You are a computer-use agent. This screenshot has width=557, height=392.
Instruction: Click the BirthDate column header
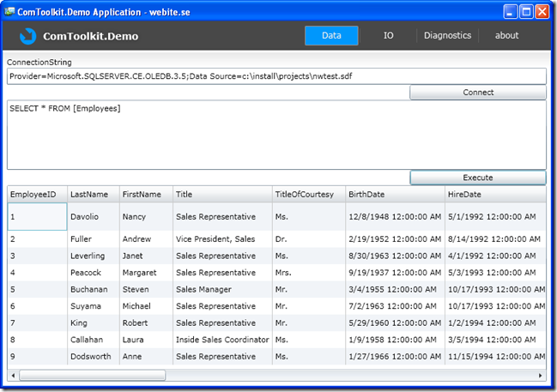point(394,195)
